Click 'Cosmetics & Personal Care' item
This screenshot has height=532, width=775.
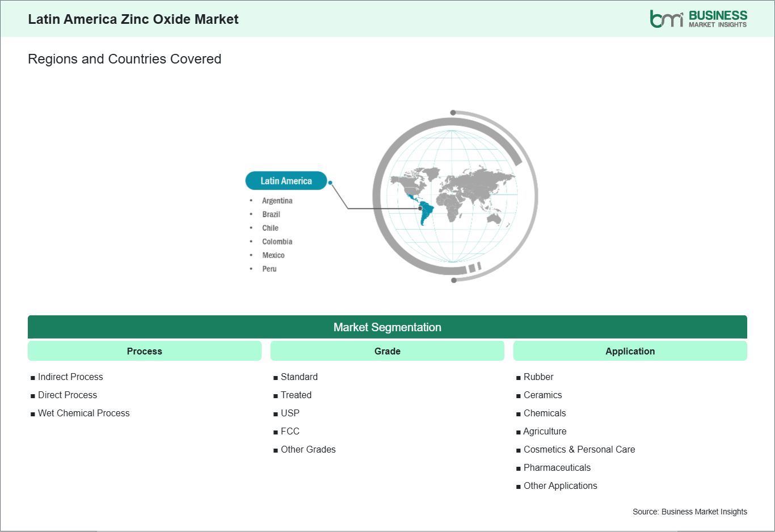tap(579, 449)
